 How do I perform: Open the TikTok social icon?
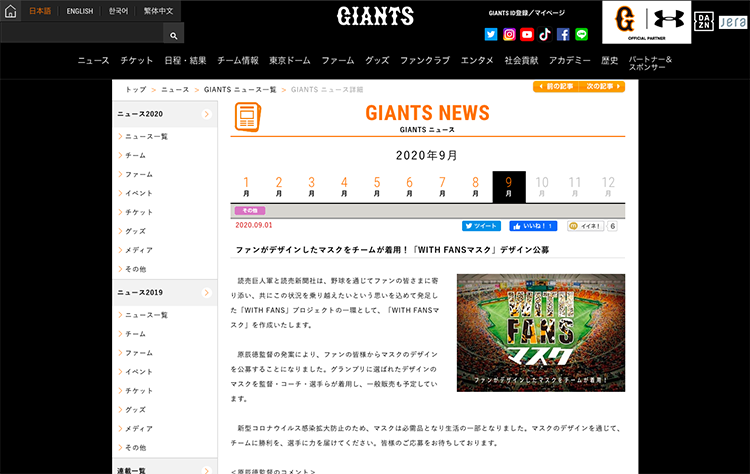(x=545, y=34)
